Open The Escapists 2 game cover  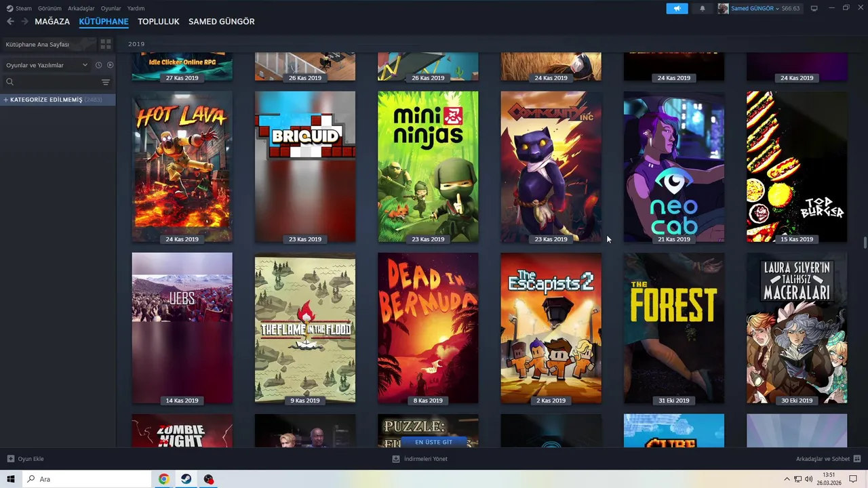(551, 328)
